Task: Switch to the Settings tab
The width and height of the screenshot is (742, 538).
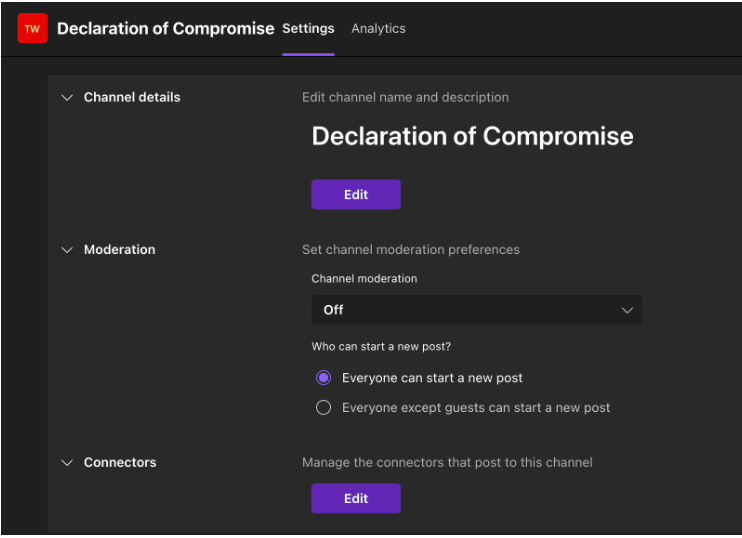Action: (308, 28)
